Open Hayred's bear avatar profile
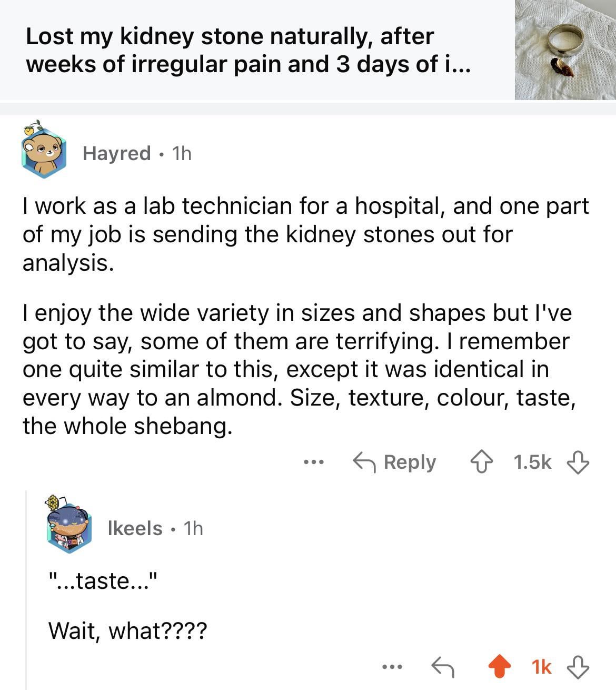The height and width of the screenshot is (690, 616). click(x=44, y=152)
